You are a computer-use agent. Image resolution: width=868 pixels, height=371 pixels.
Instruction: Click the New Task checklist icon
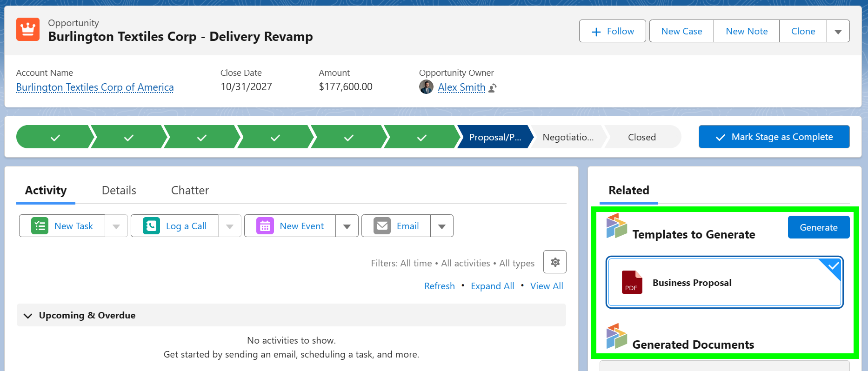[40, 226]
